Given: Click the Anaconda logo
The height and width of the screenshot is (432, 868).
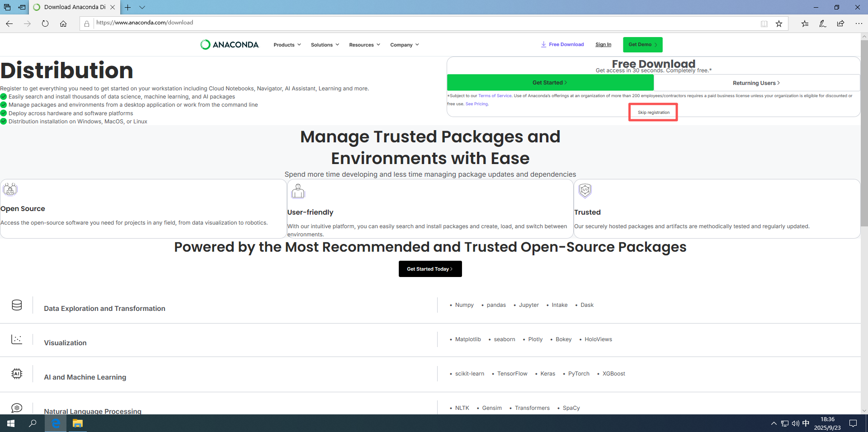Looking at the screenshot, I should [x=229, y=44].
